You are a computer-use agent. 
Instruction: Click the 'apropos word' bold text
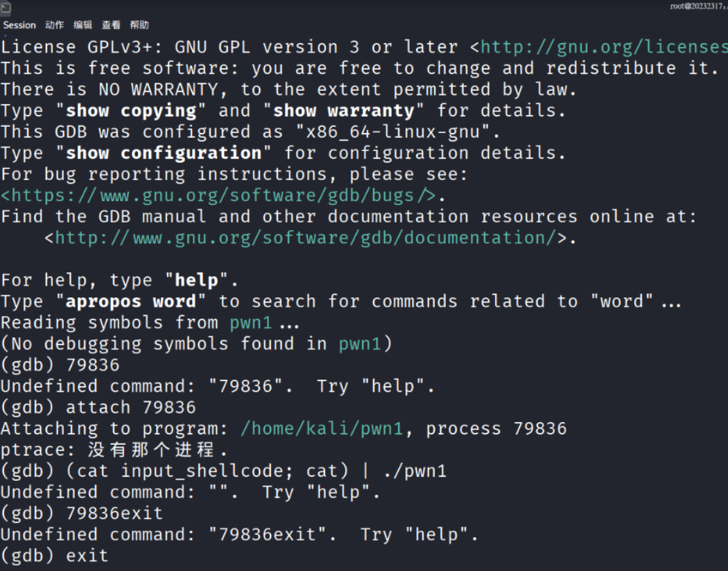(x=131, y=301)
